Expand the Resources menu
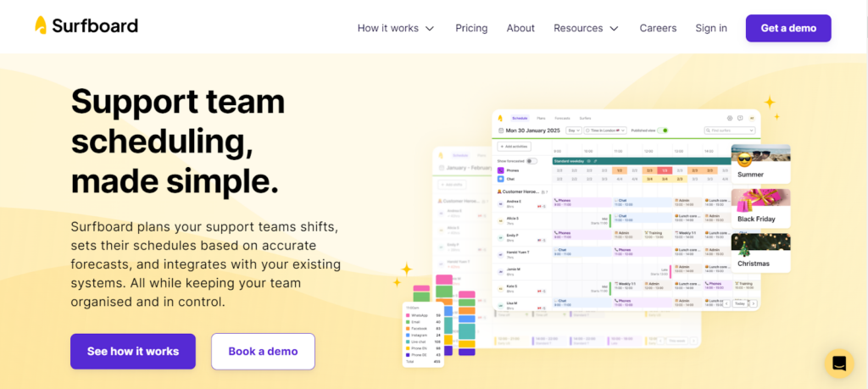The height and width of the screenshot is (389, 868). [587, 28]
